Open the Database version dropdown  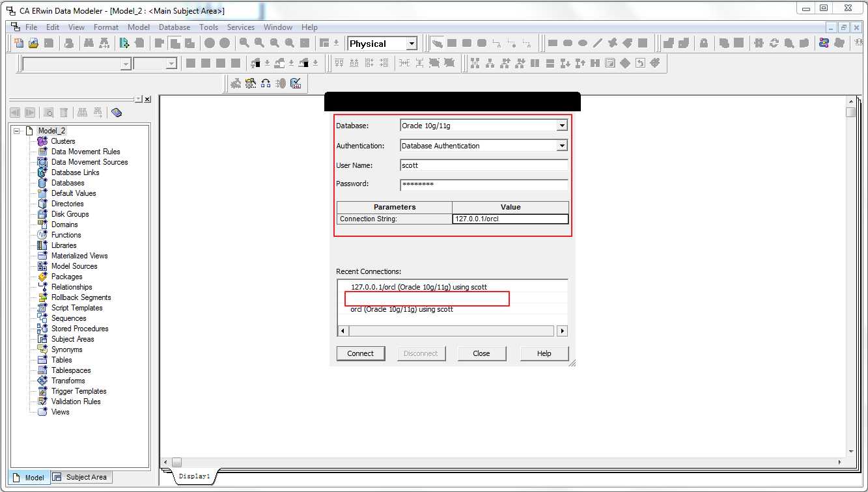(x=563, y=126)
